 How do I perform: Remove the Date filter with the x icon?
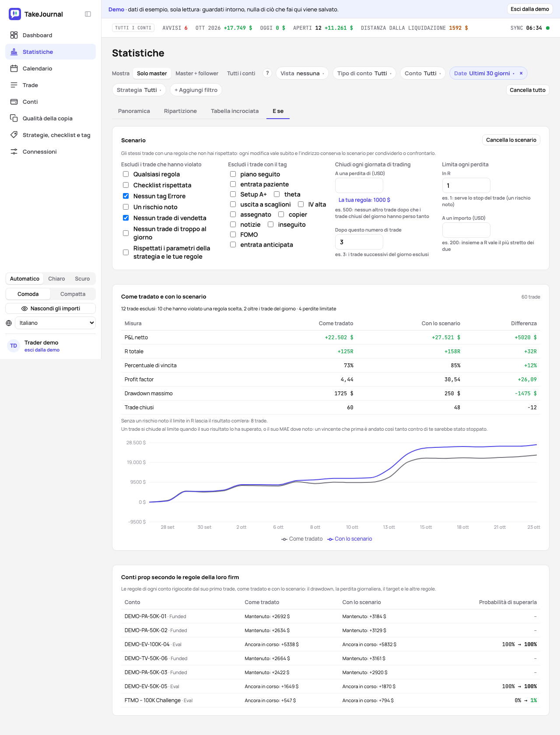(x=521, y=73)
